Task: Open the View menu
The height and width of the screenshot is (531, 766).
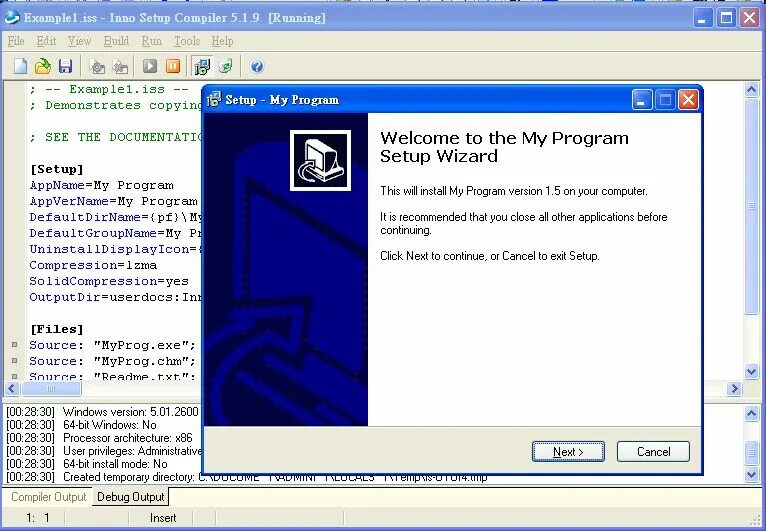Action: tap(79, 41)
